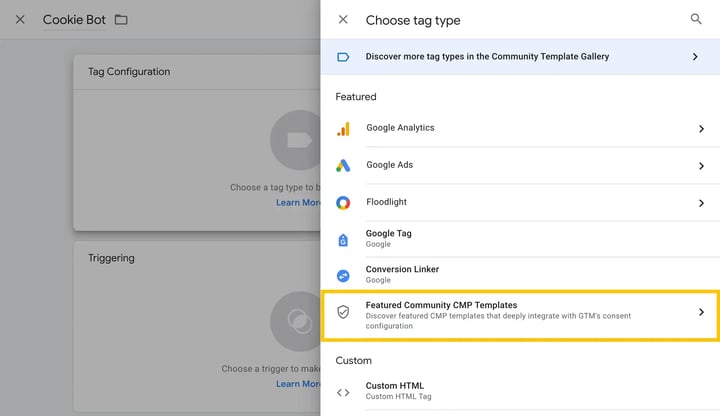
Task: Select Conversion Linker tag type
Action: click(520, 274)
